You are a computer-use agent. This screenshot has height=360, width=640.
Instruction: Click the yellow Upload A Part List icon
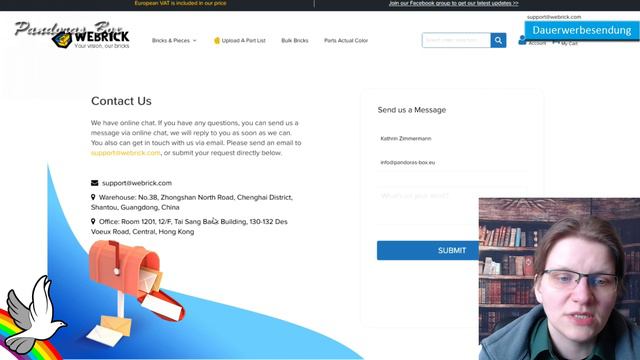[x=217, y=40]
